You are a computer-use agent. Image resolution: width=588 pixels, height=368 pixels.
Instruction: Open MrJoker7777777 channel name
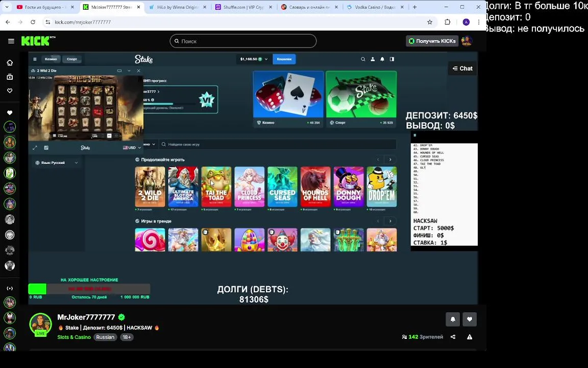86,317
